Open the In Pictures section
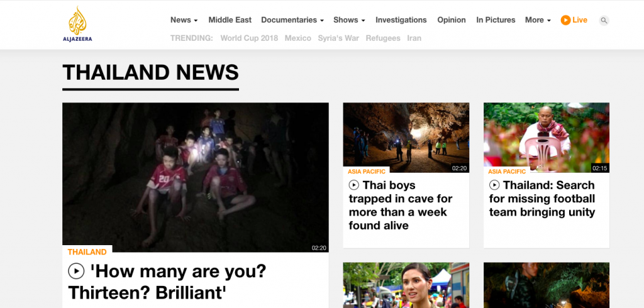Image resolution: width=644 pixels, height=308 pixels. (496, 20)
